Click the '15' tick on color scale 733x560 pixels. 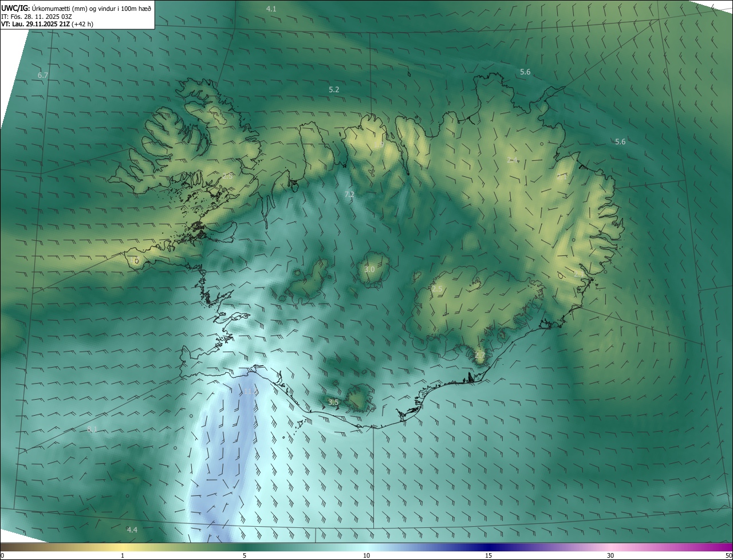point(488,555)
